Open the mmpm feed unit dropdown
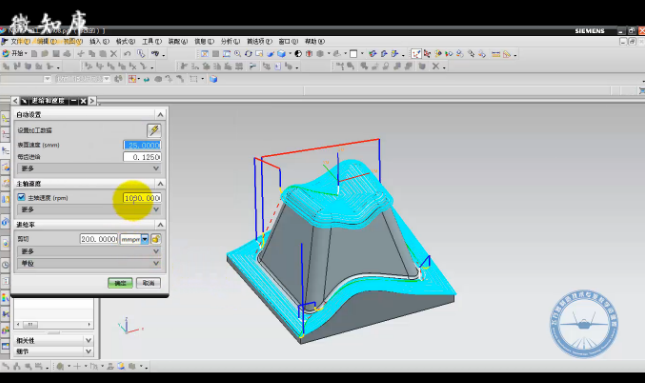The image size is (645, 383). tap(145, 239)
